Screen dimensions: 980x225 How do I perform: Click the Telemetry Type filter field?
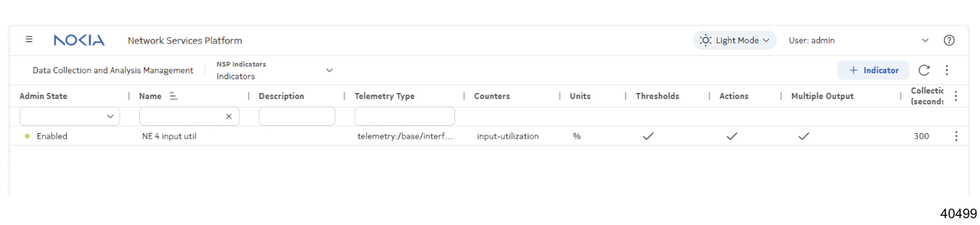pyautogui.click(x=404, y=117)
